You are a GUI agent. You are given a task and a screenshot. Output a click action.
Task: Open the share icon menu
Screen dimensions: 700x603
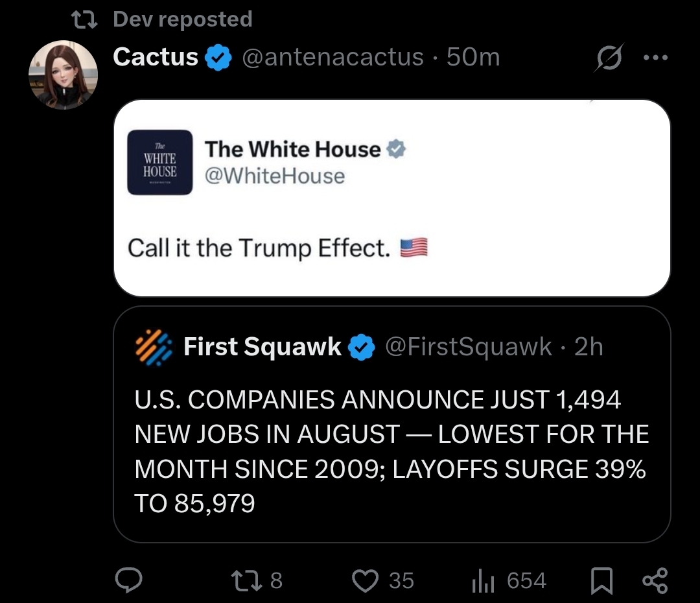pos(653,580)
